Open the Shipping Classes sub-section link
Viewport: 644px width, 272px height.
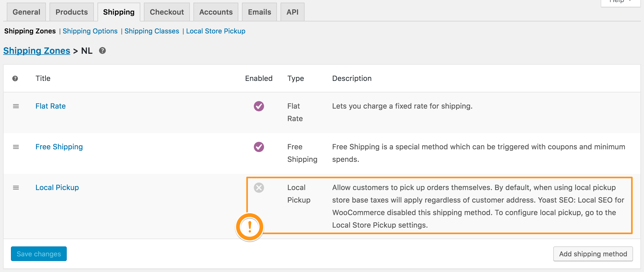[x=152, y=31]
